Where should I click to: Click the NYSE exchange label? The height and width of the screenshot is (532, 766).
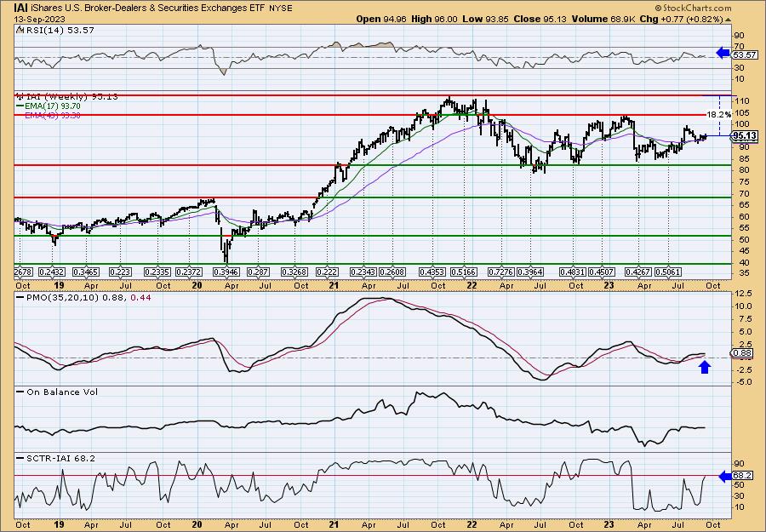point(280,9)
